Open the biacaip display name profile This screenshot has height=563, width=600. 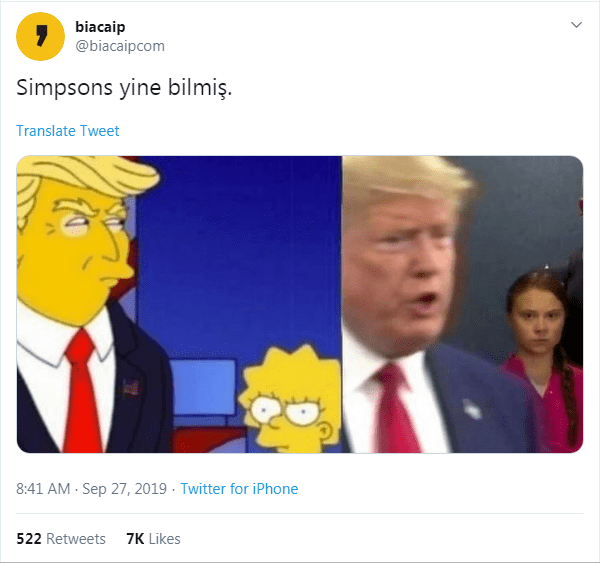100,27
